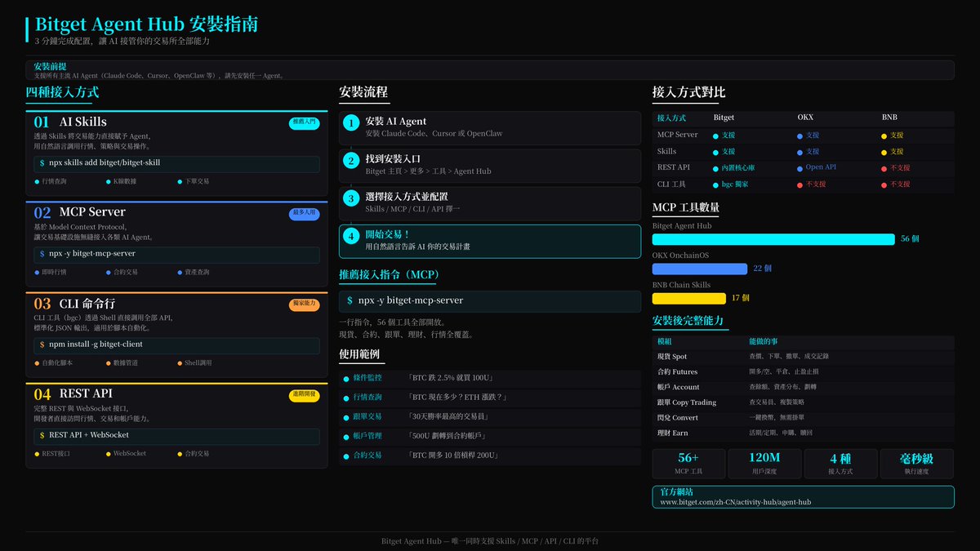The width and height of the screenshot is (980, 551).
Task: Click the '56+ MCP 工具' stat card
Action: pyautogui.click(x=688, y=464)
